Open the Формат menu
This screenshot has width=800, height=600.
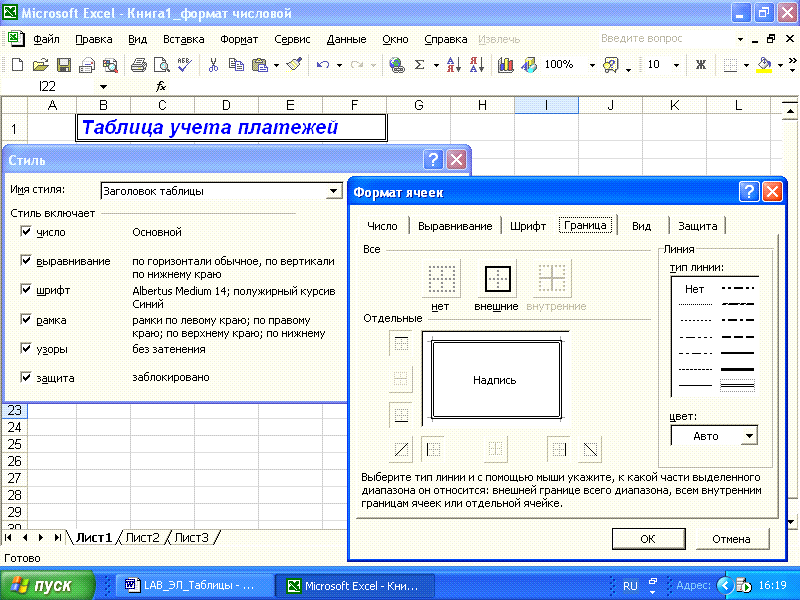pyautogui.click(x=239, y=39)
